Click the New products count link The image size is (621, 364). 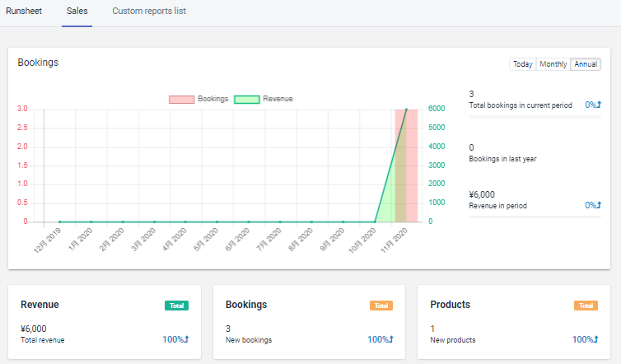click(432, 329)
